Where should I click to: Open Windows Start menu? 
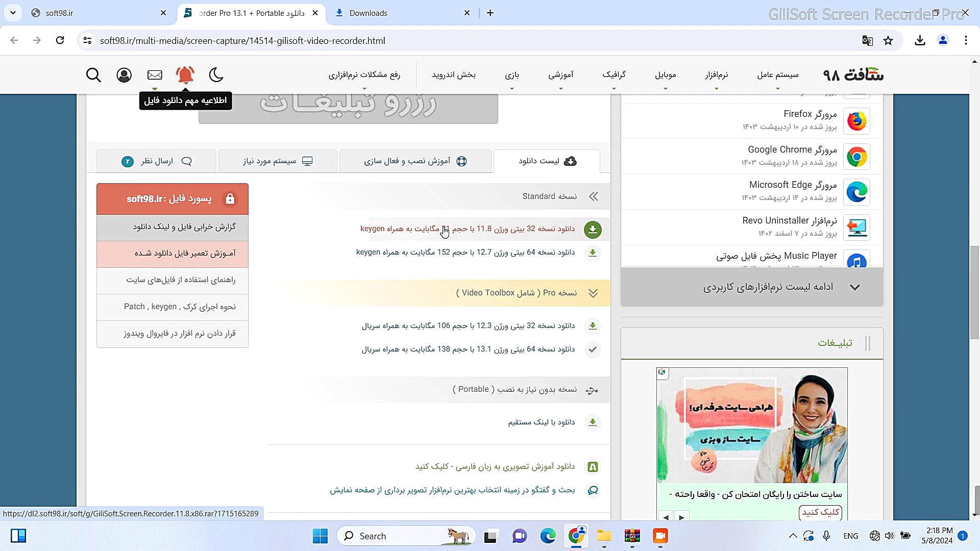(321, 536)
